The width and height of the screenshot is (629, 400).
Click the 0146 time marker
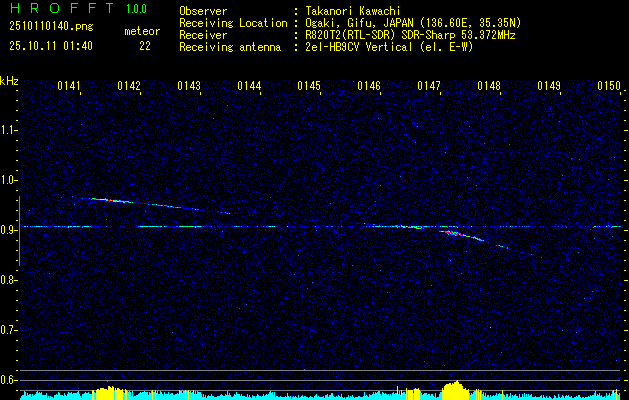pyautogui.click(x=369, y=86)
